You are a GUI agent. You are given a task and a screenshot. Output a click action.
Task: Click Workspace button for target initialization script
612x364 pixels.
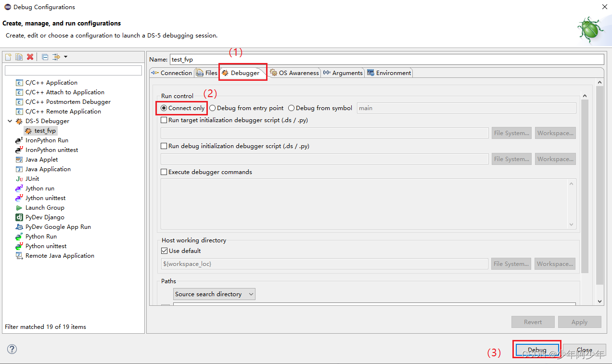[x=555, y=133]
